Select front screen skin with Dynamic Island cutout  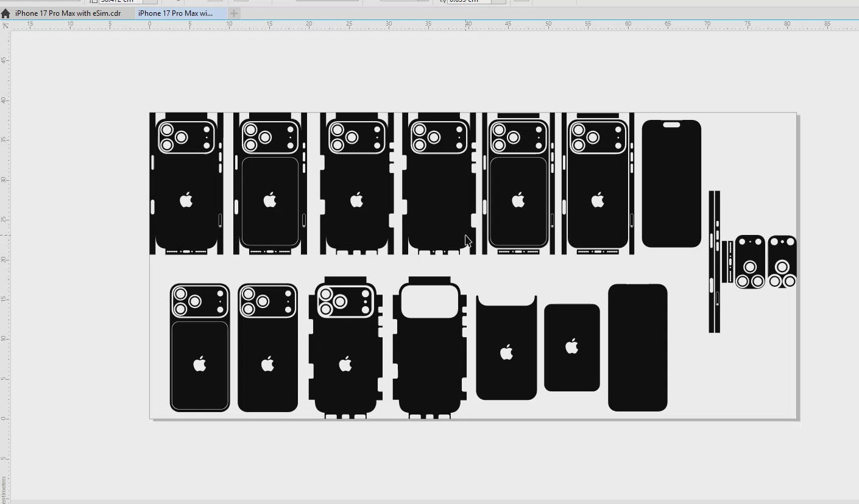[671, 183]
